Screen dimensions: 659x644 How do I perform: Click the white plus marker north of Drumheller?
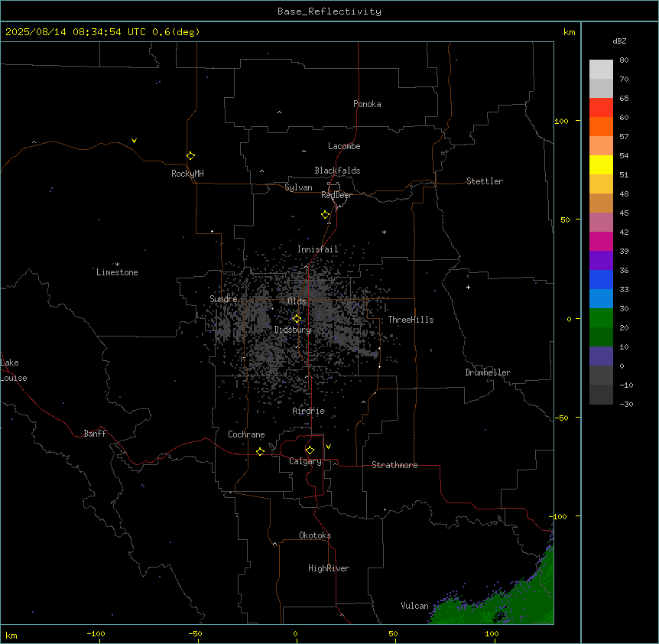point(468,287)
